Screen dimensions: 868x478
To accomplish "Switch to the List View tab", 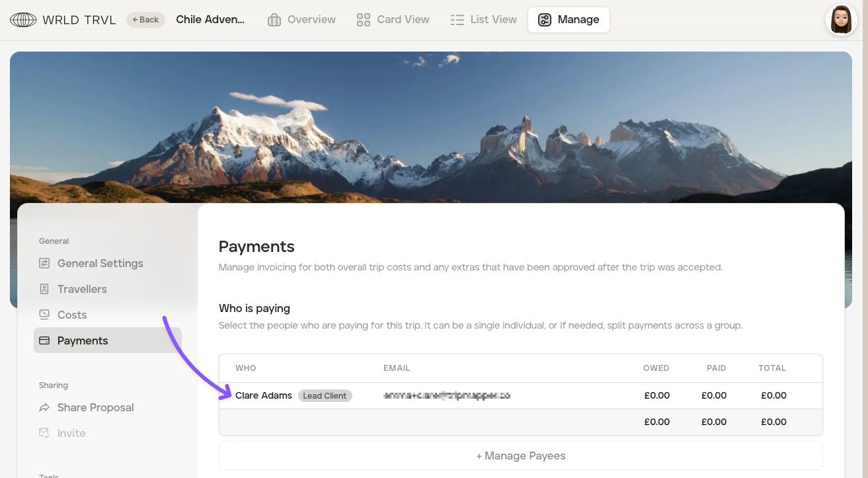I will point(493,20).
